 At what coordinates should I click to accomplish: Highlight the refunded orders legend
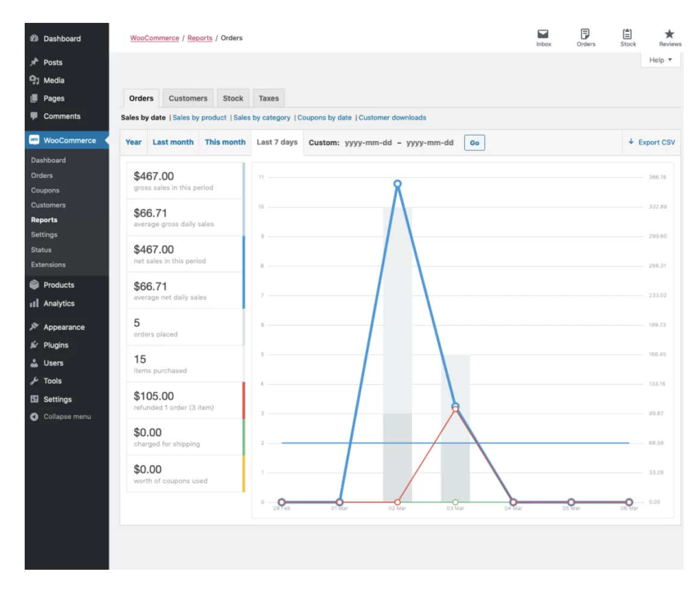point(186,400)
